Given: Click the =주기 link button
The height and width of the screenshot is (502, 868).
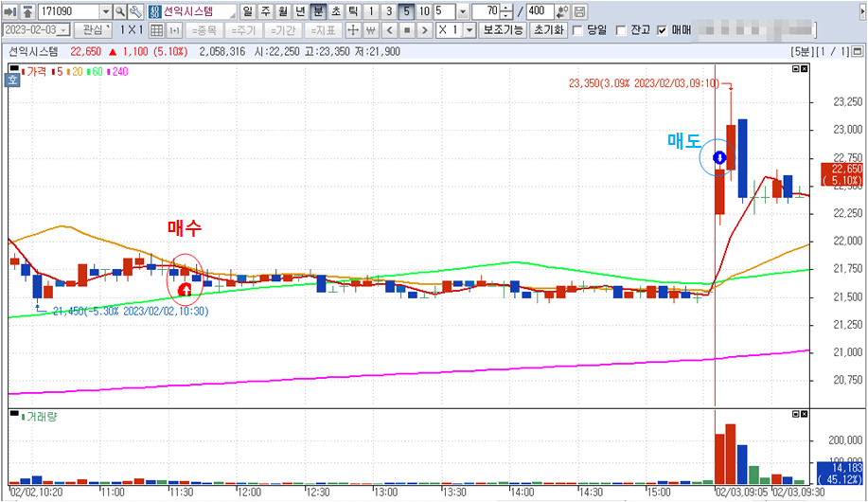Looking at the screenshot, I should coord(243,30).
